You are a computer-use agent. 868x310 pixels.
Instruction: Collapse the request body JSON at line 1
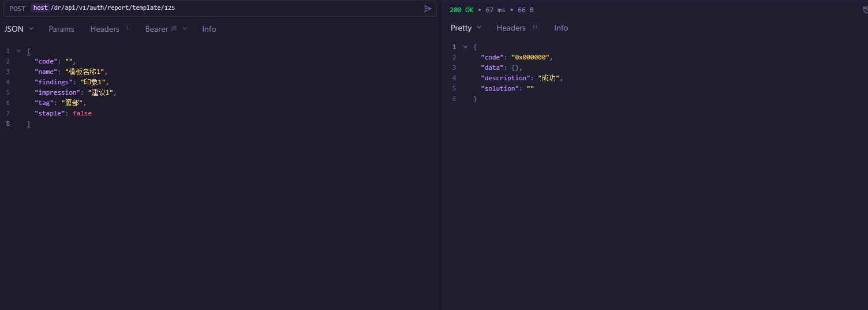(x=18, y=51)
